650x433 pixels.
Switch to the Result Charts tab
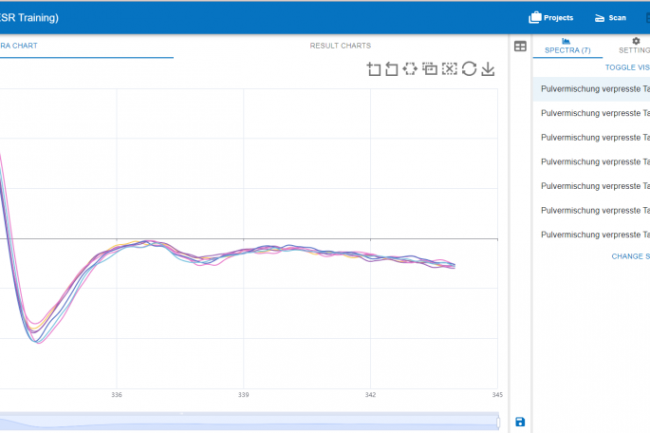click(x=340, y=46)
